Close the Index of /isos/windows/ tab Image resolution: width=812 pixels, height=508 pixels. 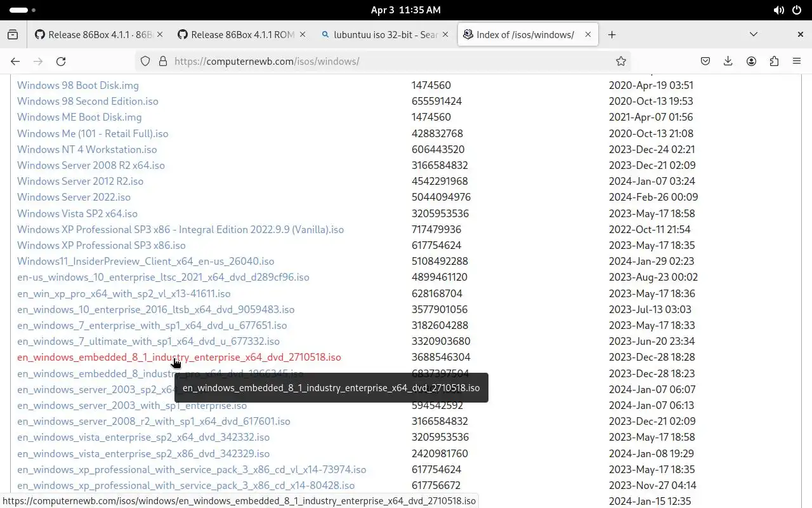coord(588,35)
